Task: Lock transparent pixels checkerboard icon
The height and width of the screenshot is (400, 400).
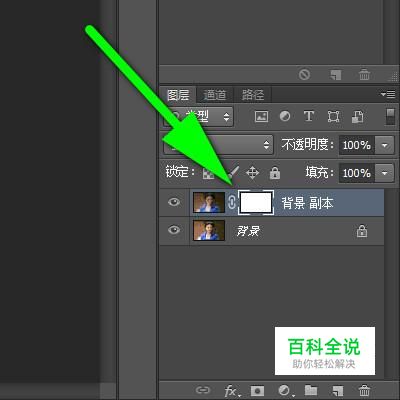Action: pyautogui.click(x=208, y=173)
